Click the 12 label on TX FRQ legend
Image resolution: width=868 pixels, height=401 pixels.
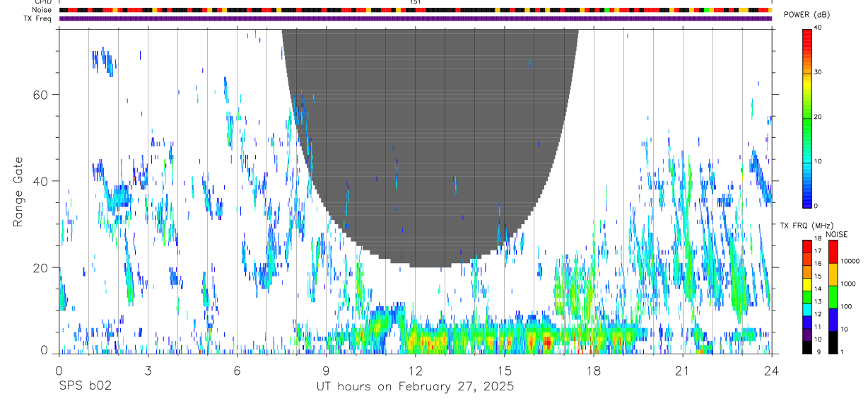818,314
